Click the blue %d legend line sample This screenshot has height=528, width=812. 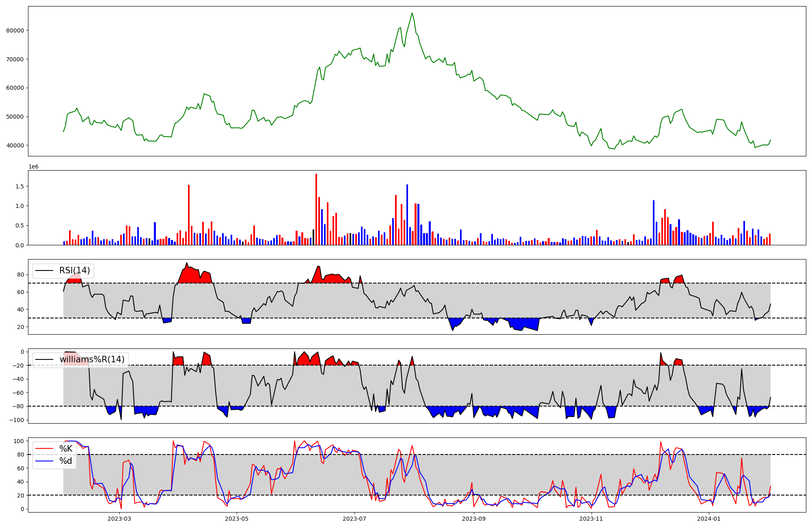point(44,461)
